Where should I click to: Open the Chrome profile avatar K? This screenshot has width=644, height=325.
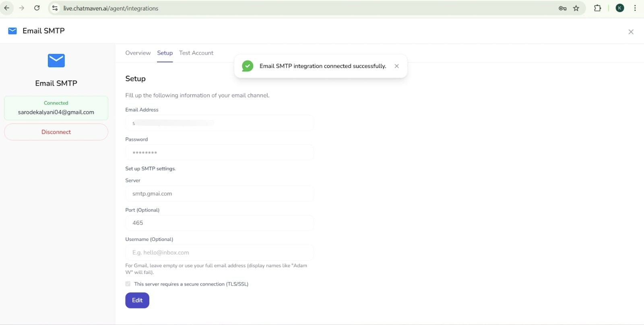tap(620, 8)
